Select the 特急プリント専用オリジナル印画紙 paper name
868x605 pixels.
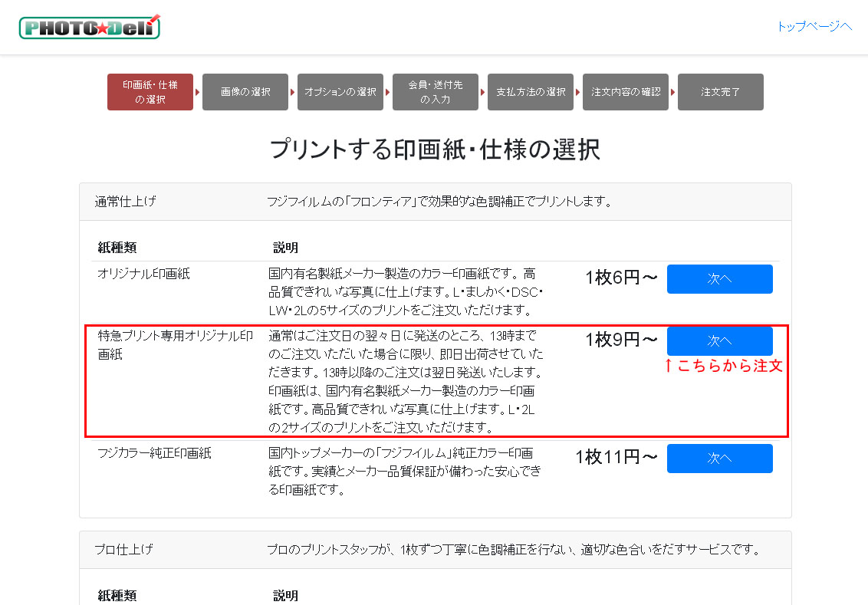click(175, 344)
